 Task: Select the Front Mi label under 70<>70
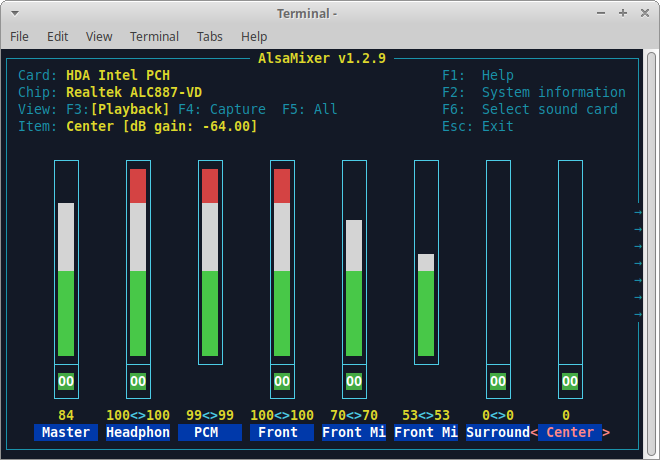(354, 432)
